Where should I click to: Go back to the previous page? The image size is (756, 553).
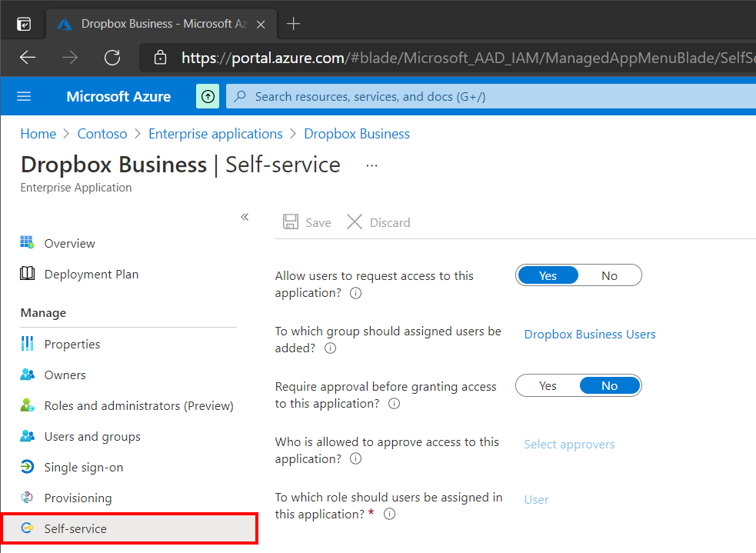(x=28, y=58)
